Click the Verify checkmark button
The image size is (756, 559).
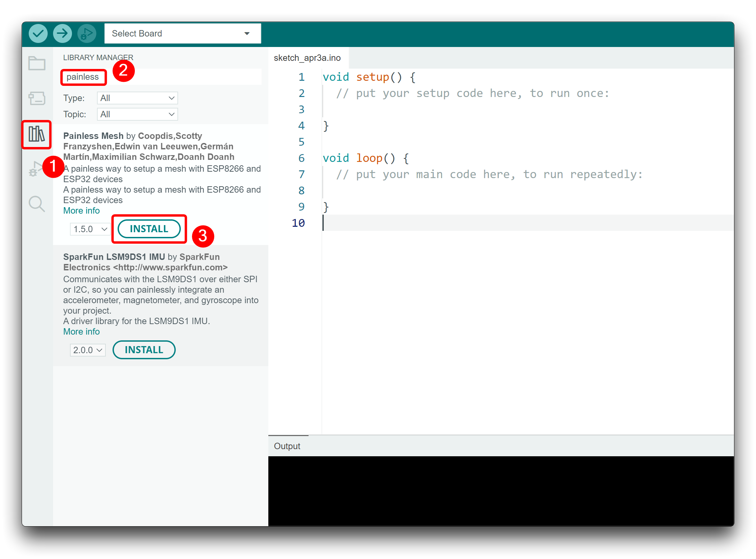tap(38, 33)
